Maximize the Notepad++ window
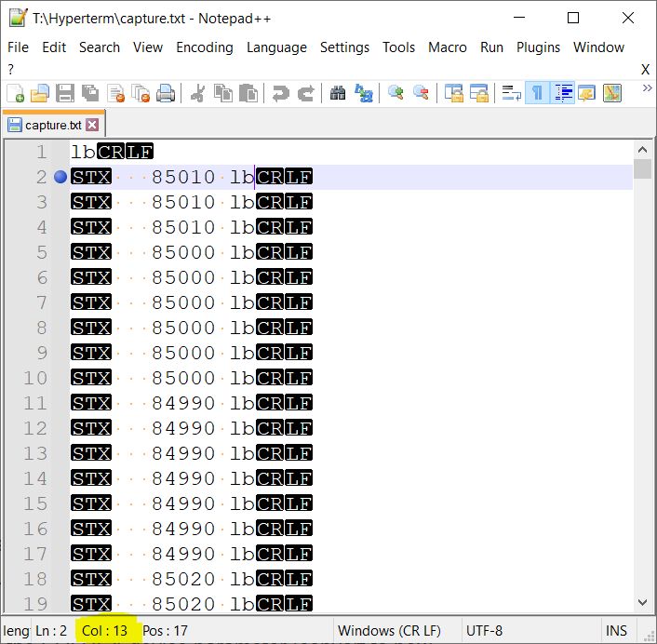Viewport: 657px width, 644px height. coord(573,18)
